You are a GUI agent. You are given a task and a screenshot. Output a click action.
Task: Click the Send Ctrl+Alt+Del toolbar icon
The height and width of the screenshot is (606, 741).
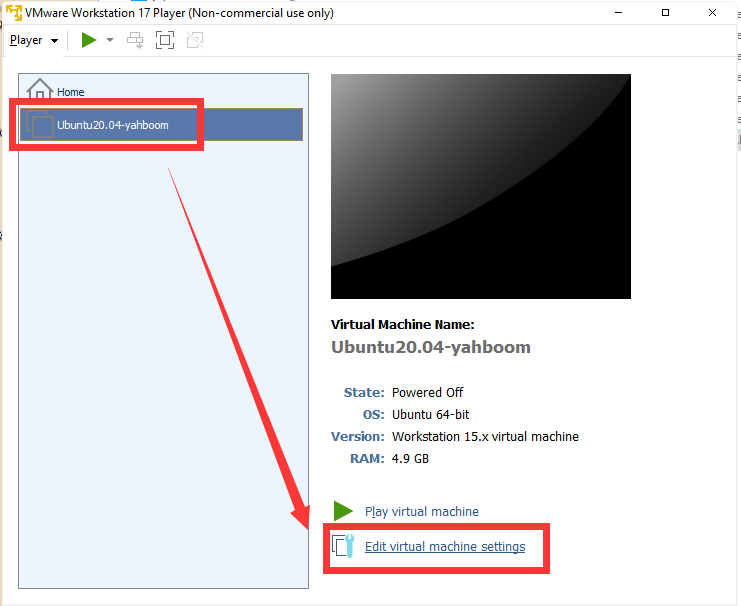click(135, 40)
